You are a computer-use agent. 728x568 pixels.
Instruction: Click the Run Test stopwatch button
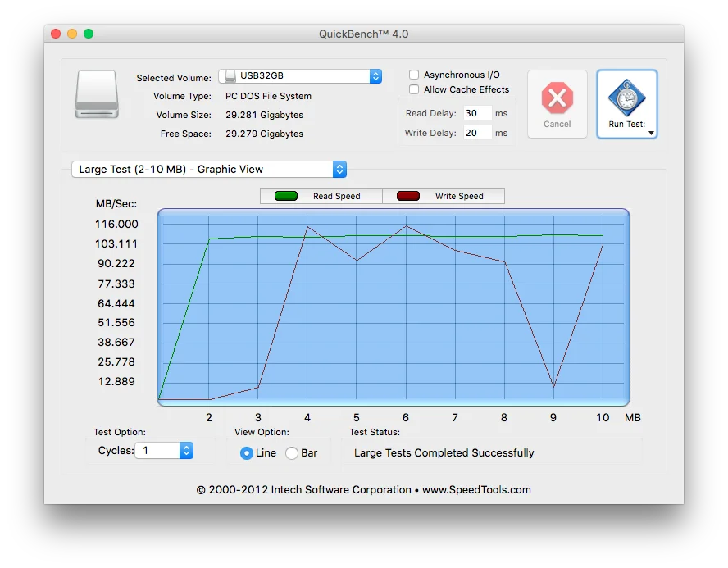pos(626,103)
